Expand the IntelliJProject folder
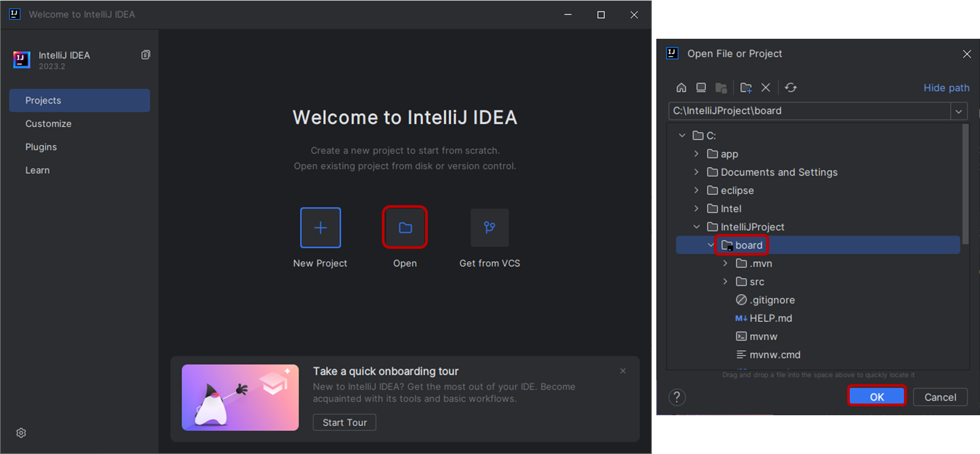This screenshot has width=980, height=454. (x=696, y=227)
